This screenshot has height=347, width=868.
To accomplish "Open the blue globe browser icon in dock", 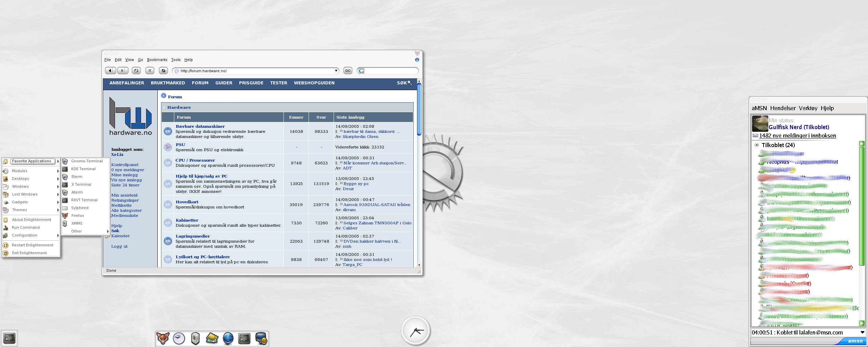I will [228, 338].
